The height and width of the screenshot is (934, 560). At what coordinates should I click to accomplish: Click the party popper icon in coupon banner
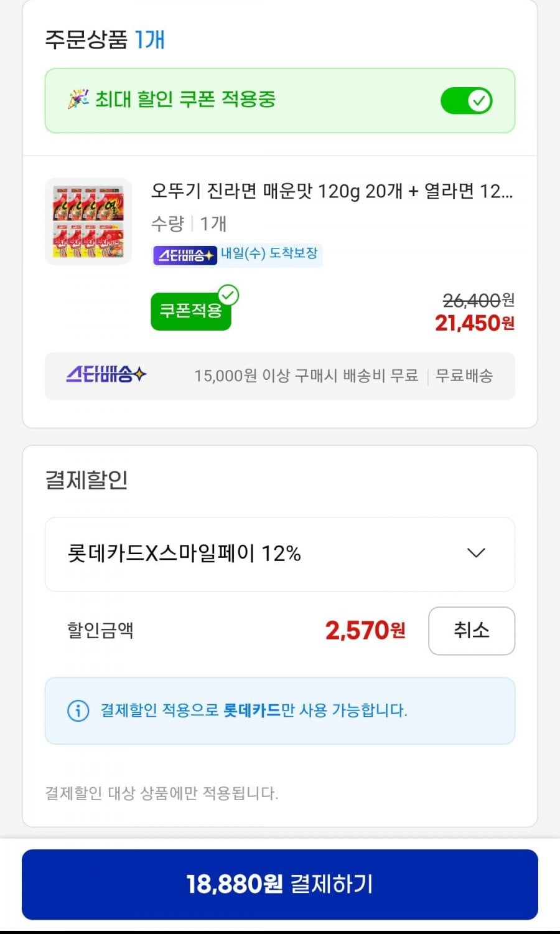click(x=78, y=100)
